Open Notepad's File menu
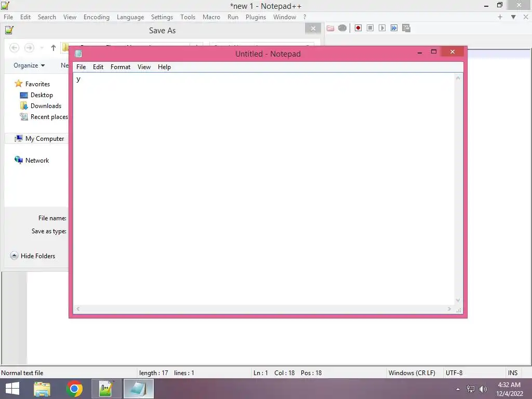532x399 pixels. [x=81, y=67]
